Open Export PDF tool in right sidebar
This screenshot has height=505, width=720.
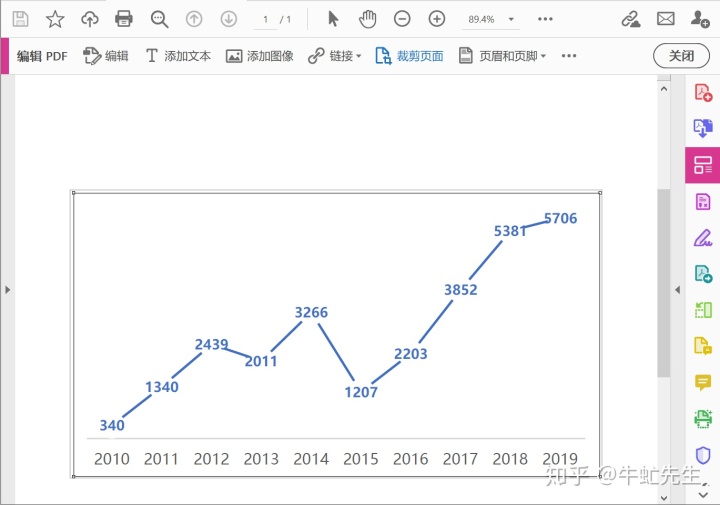pyautogui.click(x=703, y=128)
